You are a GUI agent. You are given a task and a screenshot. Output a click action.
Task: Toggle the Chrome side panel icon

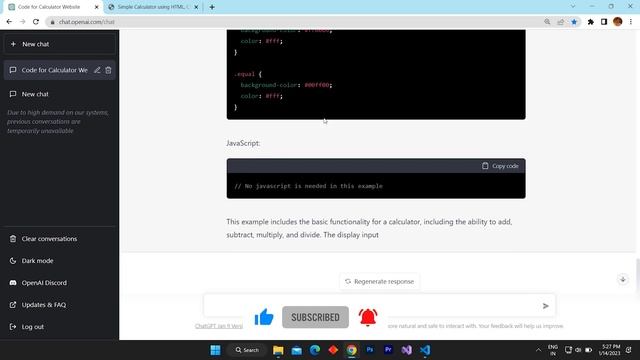pos(604,22)
